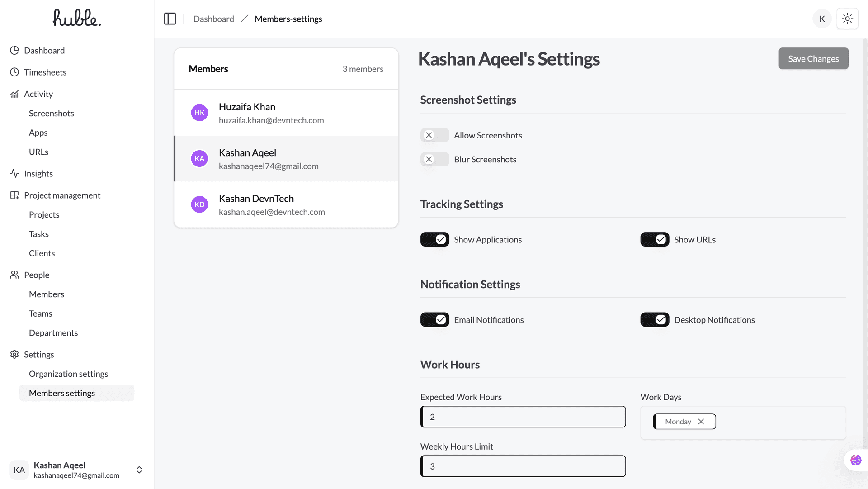
Task: Open Organization settings in sidebar
Action: tap(68, 374)
